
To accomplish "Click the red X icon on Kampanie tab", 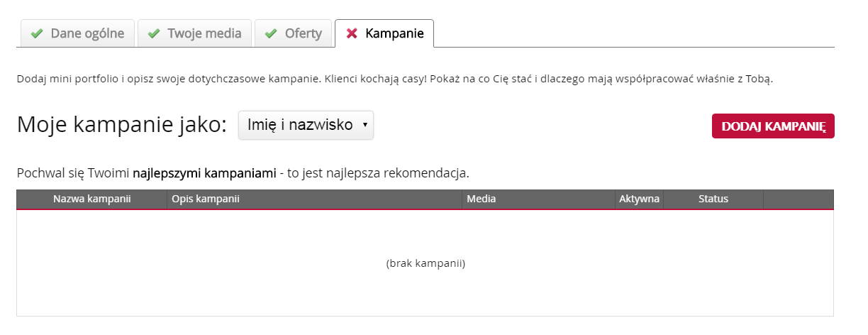I will pyautogui.click(x=351, y=33).
